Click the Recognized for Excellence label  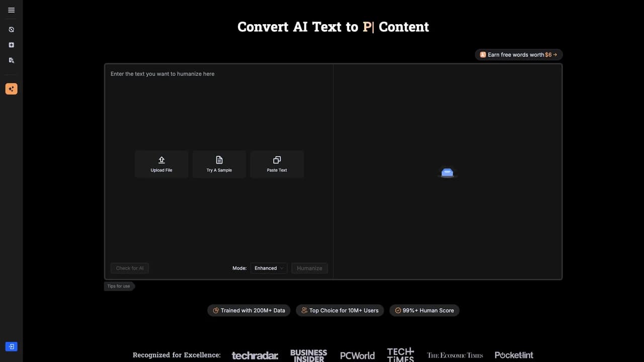[177, 355]
